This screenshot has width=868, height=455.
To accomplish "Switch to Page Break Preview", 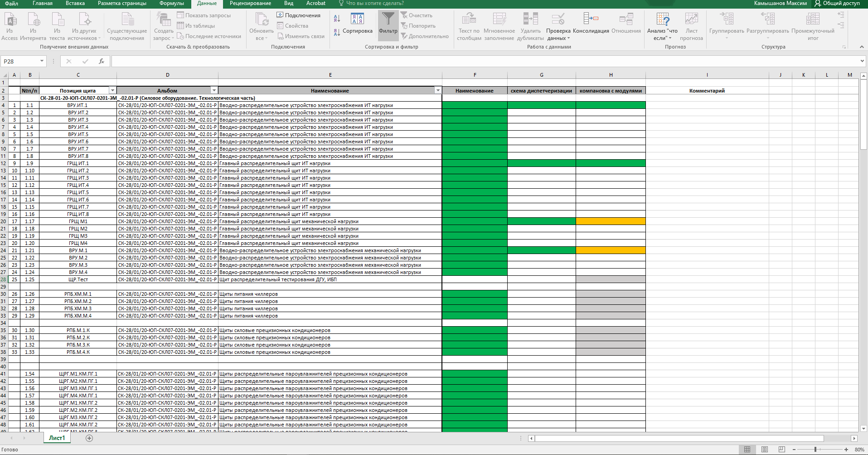I will tap(782, 450).
